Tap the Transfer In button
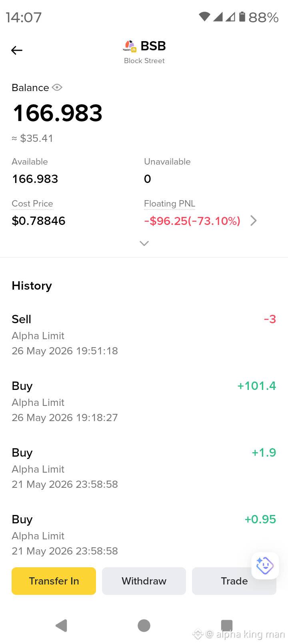Viewport: 288px width, 644px height. [54, 581]
